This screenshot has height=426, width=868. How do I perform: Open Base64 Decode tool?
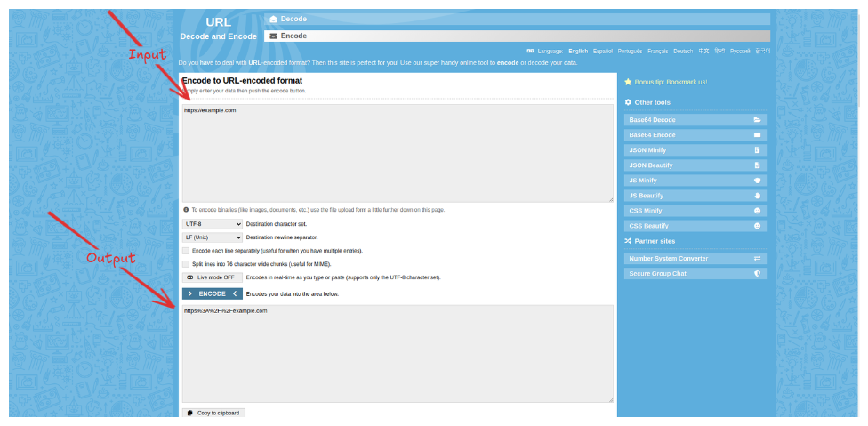click(695, 119)
